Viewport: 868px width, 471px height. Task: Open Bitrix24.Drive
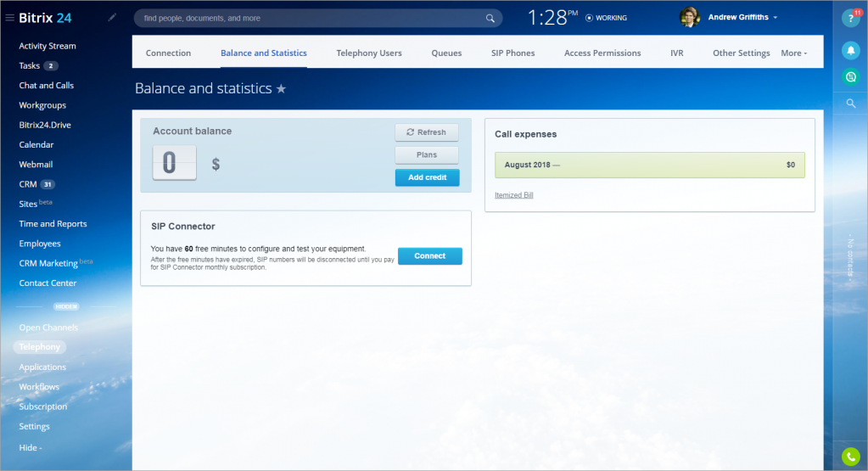click(45, 125)
